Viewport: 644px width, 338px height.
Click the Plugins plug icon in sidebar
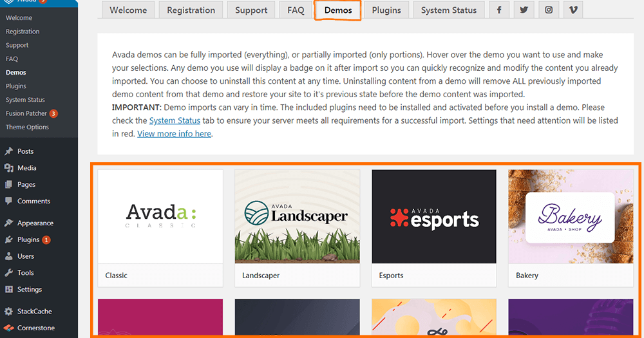click(x=8, y=239)
